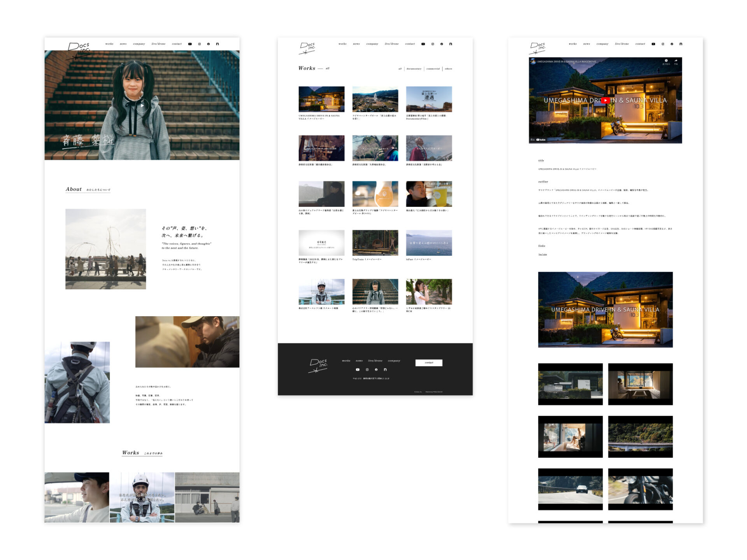The width and height of the screenshot is (747, 560).
Task: Select the 'others' works filter
Action: pyautogui.click(x=448, y=69)
